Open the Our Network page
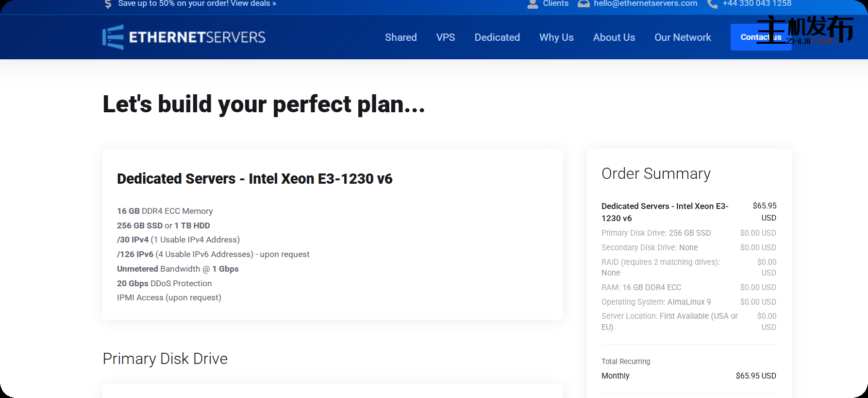Viewport: 868px width, 398px height. click(x=682, y=37)
